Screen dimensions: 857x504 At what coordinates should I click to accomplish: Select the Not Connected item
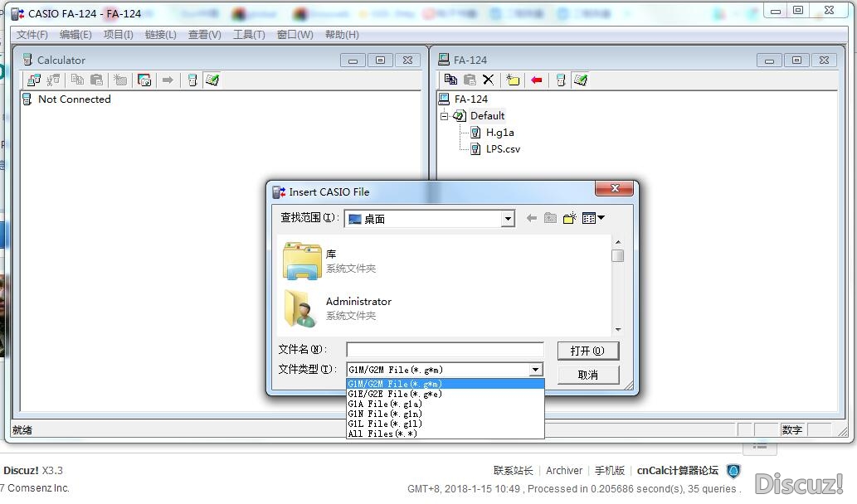[75, 99]
